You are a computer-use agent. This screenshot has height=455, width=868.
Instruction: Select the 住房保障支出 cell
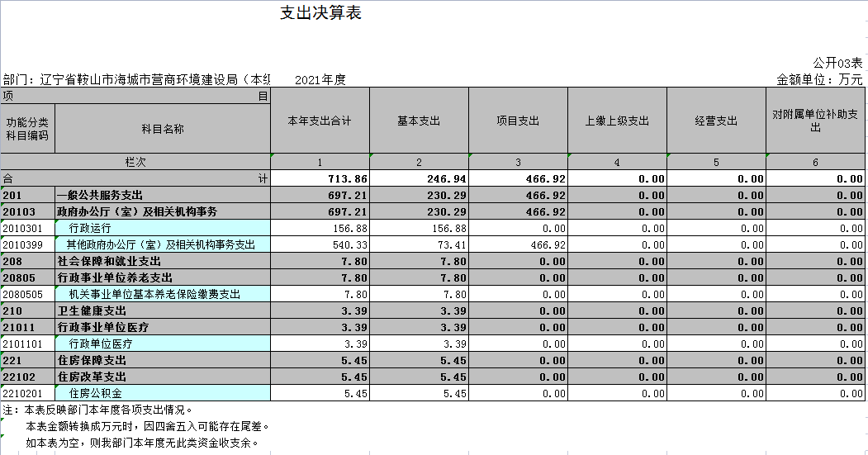(x=163, y=360)
